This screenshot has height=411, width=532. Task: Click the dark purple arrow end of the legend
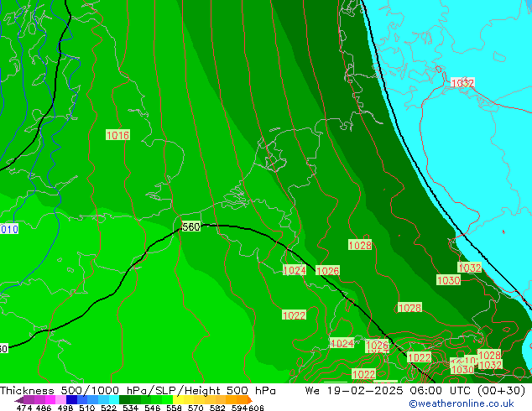19,399
